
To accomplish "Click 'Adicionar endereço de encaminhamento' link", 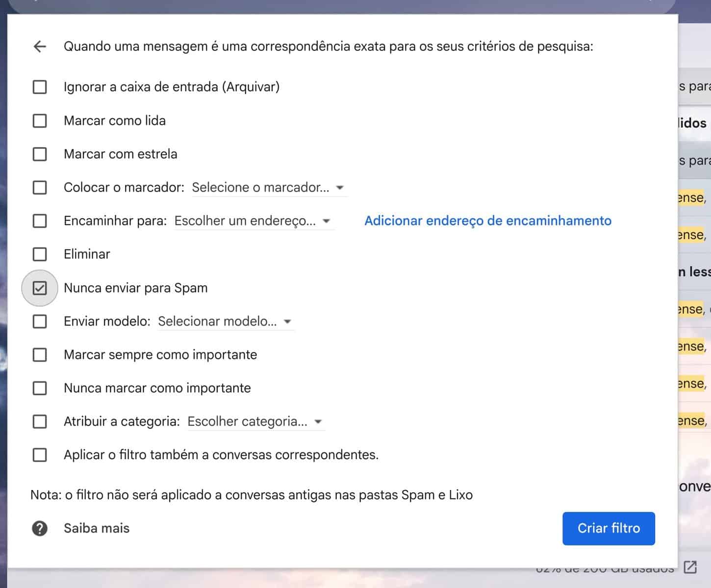I will coord(488,221).
